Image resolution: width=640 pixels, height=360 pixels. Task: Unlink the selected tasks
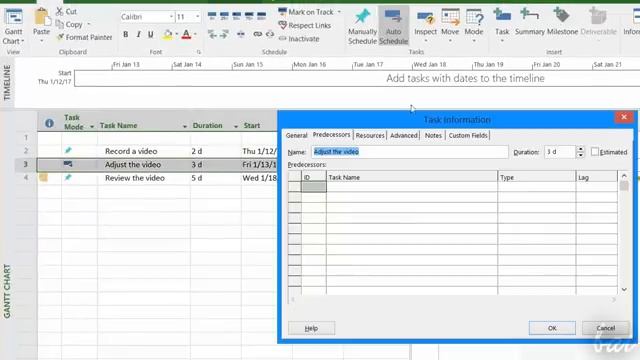270,34
